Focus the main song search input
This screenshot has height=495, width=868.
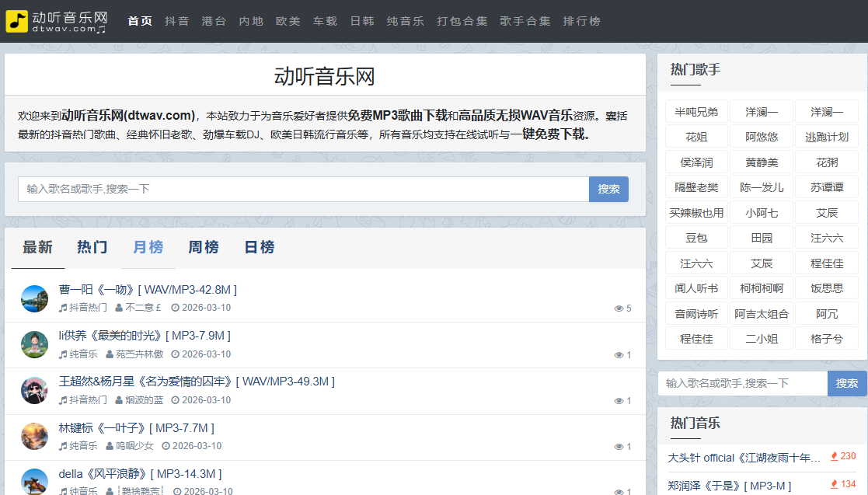303,189
